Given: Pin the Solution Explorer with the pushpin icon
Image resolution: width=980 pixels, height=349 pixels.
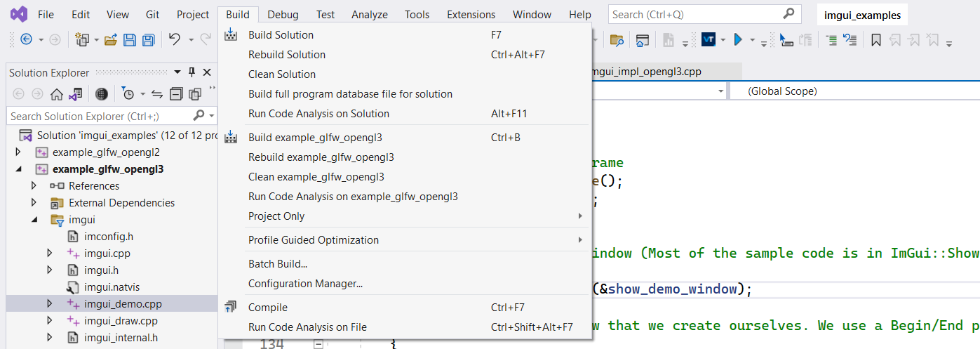Looking at the screenshot, I should (192, 72).
